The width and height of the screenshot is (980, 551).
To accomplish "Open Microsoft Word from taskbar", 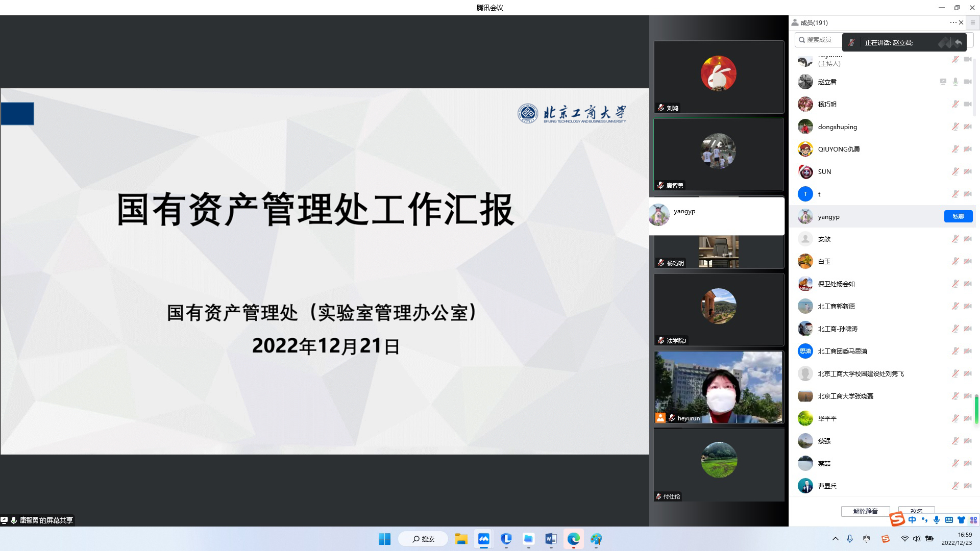I will (551, 539).
